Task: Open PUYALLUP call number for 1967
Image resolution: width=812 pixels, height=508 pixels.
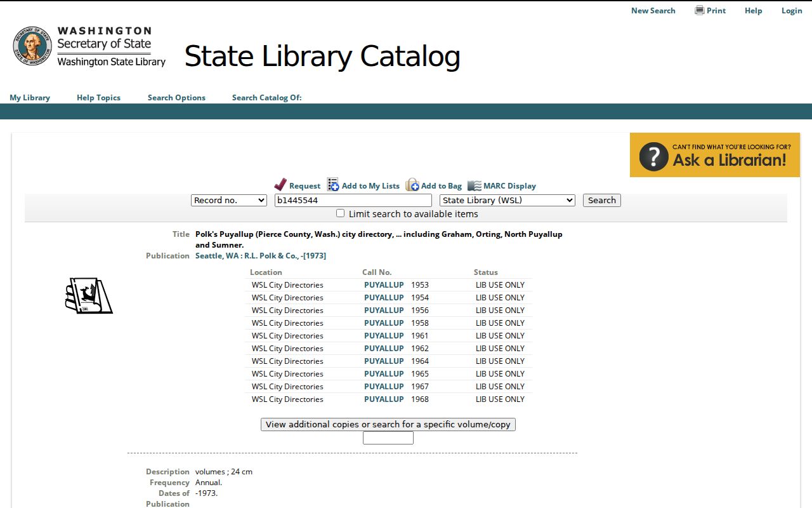Action: (384, 387)
